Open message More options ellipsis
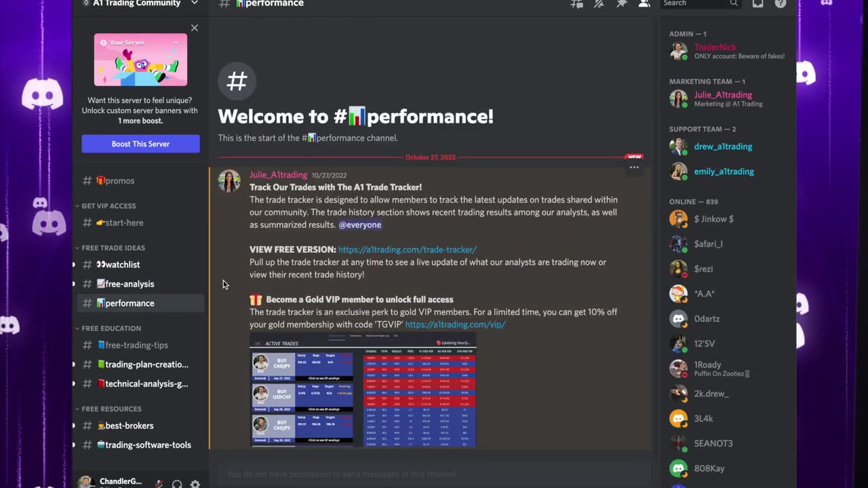The width and height of the screenshot is (868, 488). coord(634,167)
